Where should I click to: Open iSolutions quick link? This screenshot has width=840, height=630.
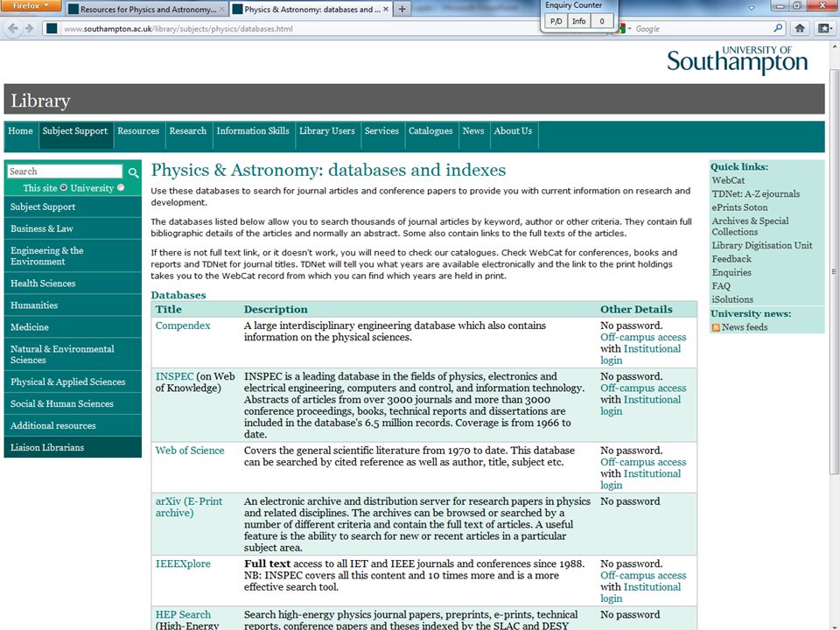732,299
